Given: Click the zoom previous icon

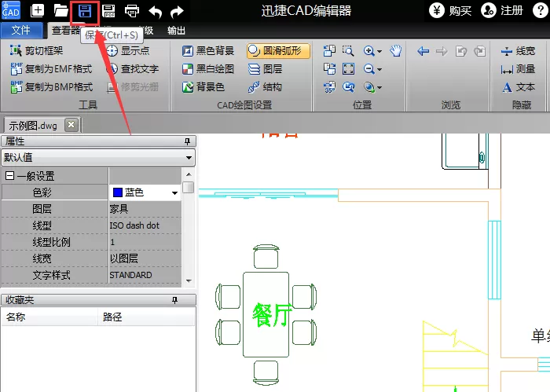Looking at the screenshot, I should [348, 86].
